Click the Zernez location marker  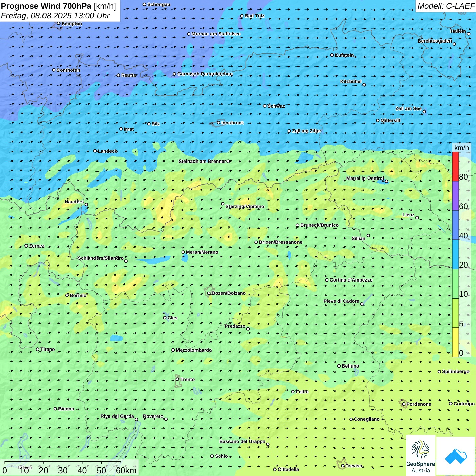27,246
